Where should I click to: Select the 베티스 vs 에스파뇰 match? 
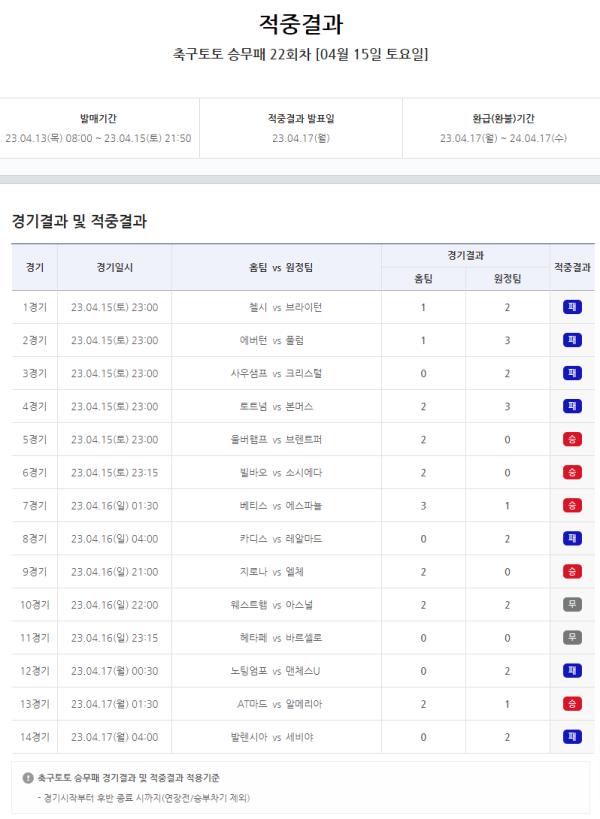281,506
